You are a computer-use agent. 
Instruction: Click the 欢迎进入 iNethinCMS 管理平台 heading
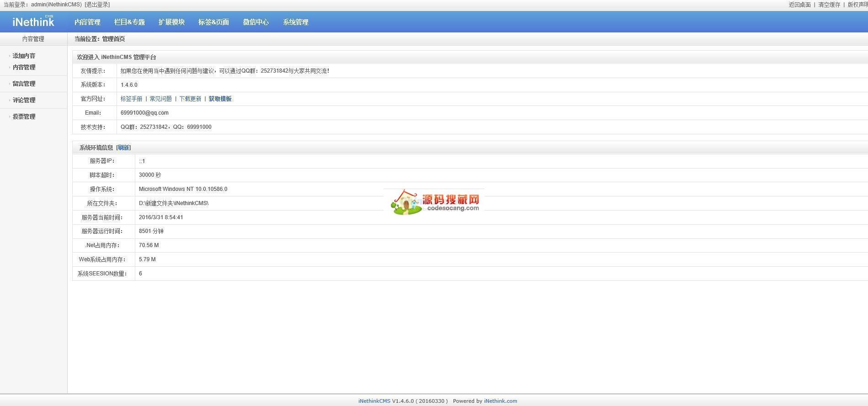tap(117, 57)
